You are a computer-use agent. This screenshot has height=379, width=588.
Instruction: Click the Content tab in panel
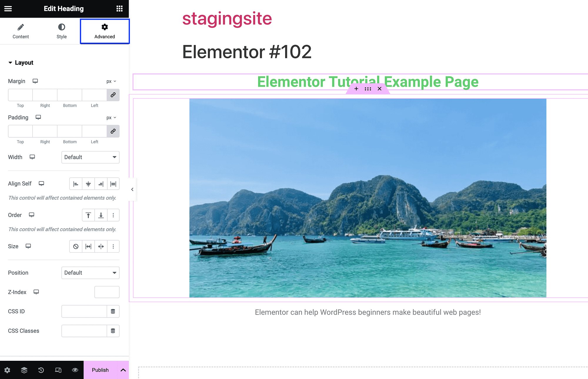pos(21,30)
